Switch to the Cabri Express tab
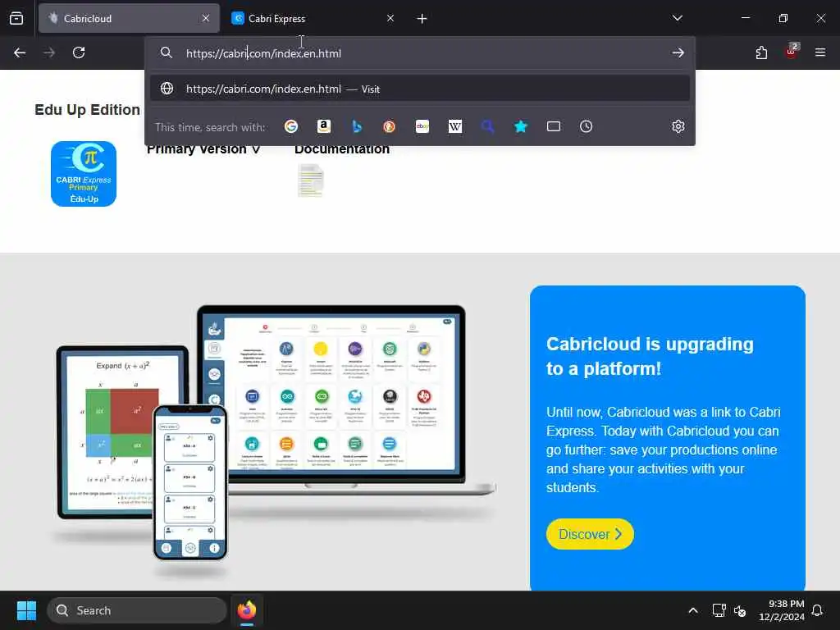840x630 pixels. tap(313, 18)
